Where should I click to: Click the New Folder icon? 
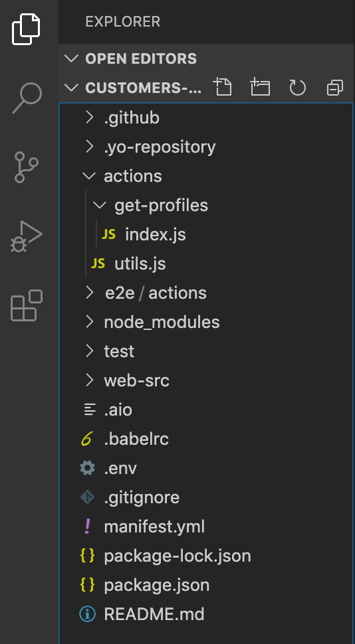[260, 88]
